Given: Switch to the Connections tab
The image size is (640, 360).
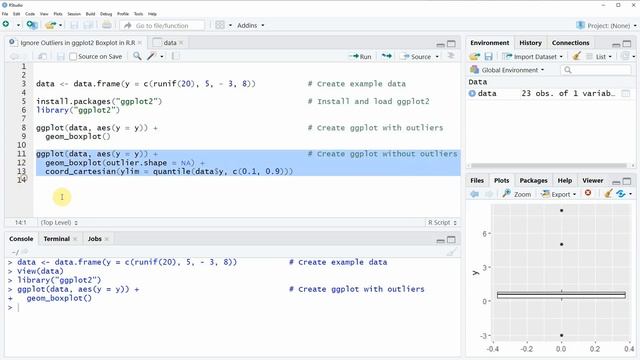Looking at the screenshot, I should pos(571,42).
